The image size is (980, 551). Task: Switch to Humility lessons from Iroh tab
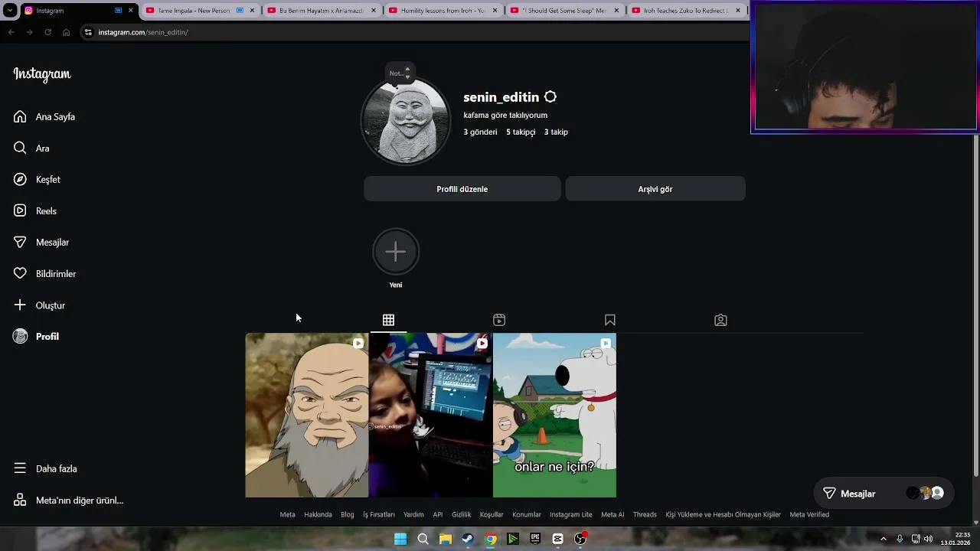click(x=443, y=11)
